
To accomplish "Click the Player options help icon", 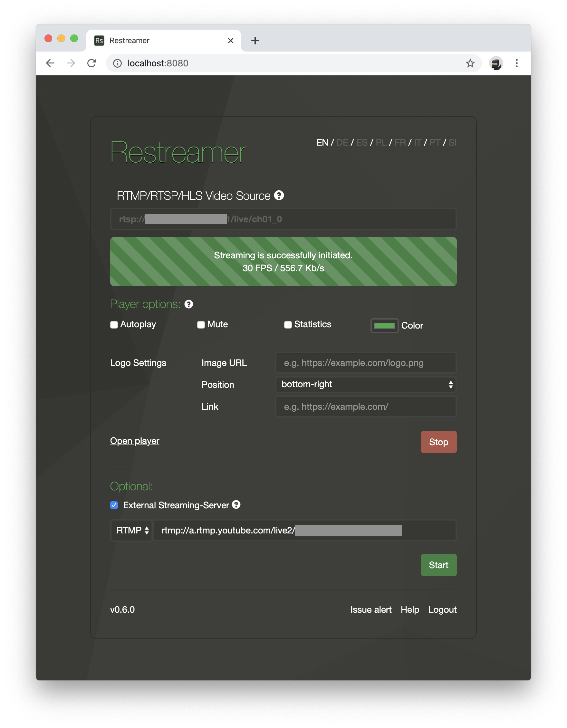I will pos(189,304).
